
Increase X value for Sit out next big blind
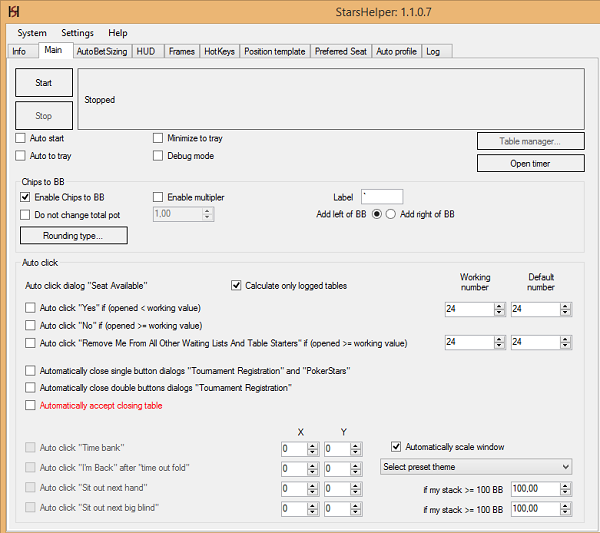coord(312,505)
